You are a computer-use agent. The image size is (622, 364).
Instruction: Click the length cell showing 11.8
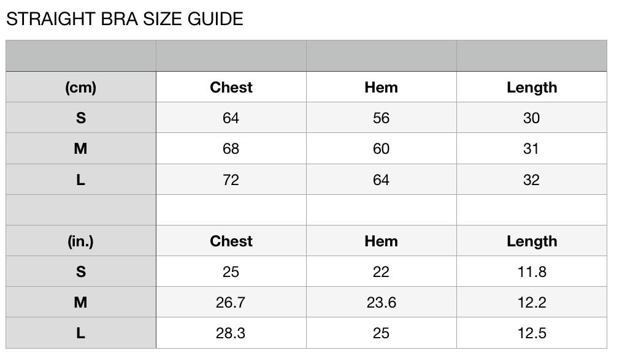[x=532, y=271]
